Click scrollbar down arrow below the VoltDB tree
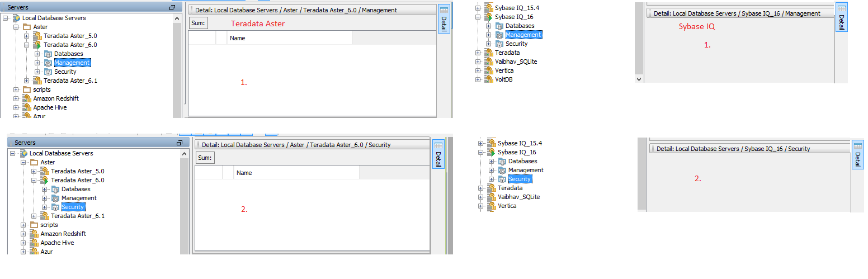Screen dimensions: 868x279 [639, 79]
